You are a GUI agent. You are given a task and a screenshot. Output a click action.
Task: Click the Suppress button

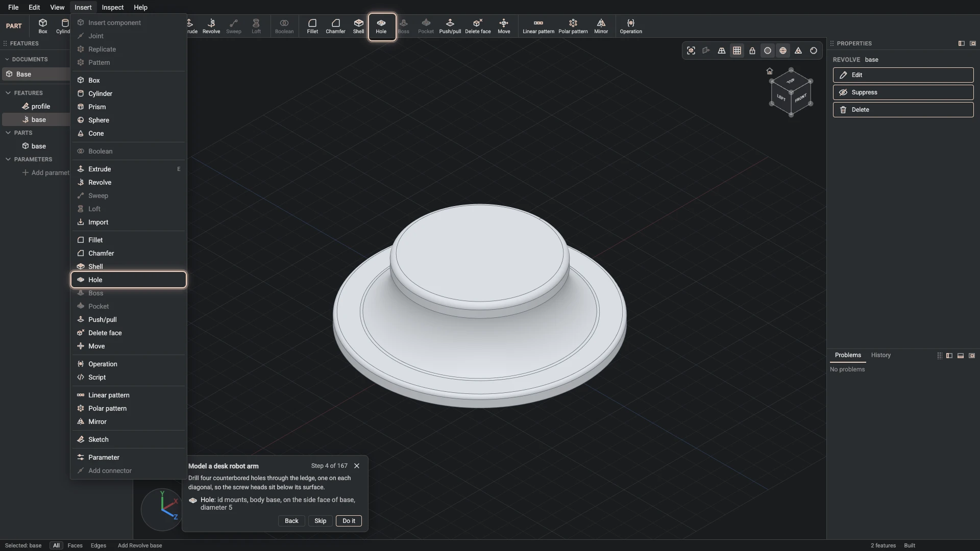(903, 92)
